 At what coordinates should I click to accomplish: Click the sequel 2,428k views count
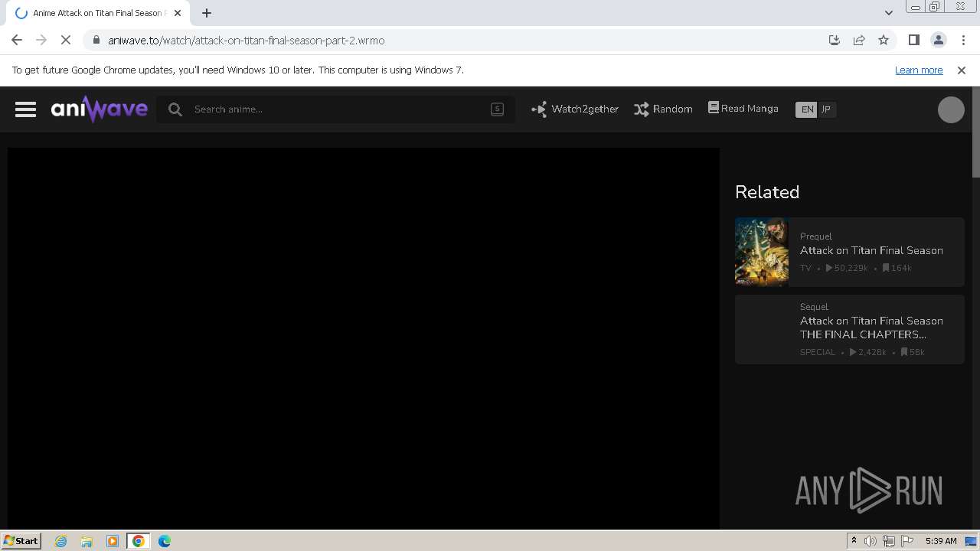(868, 352)
